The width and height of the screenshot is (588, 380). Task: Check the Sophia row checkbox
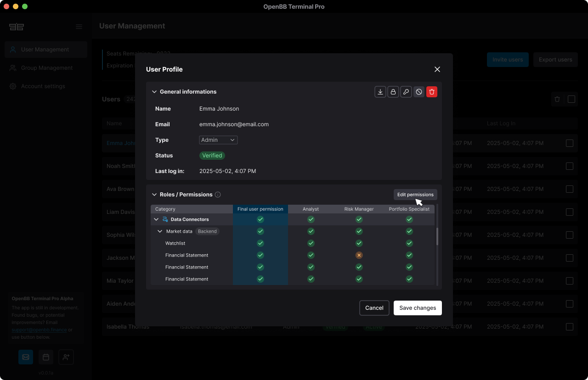(570, 235)
